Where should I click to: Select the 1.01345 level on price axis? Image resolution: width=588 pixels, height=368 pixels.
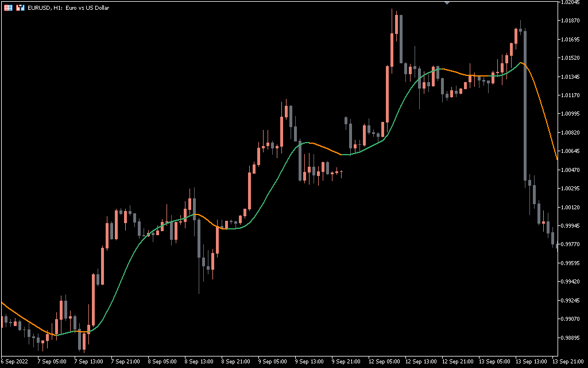coord(571,76)
